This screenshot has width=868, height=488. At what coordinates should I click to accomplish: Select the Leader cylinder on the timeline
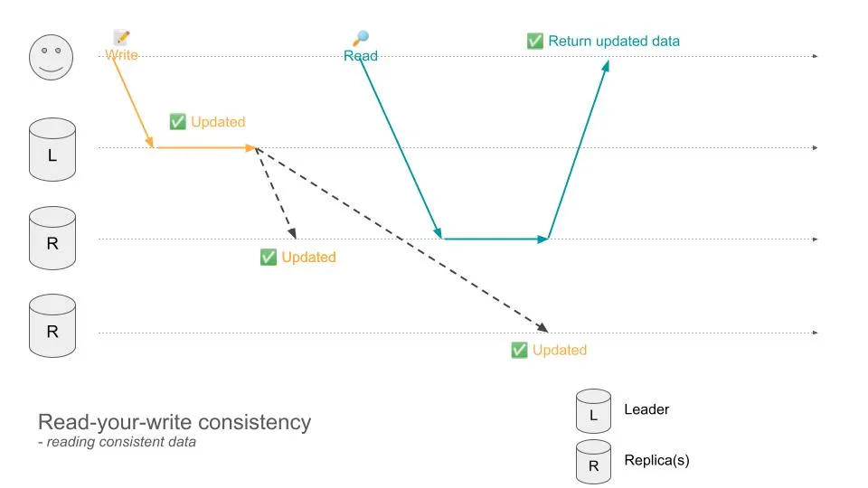[52, 150]
